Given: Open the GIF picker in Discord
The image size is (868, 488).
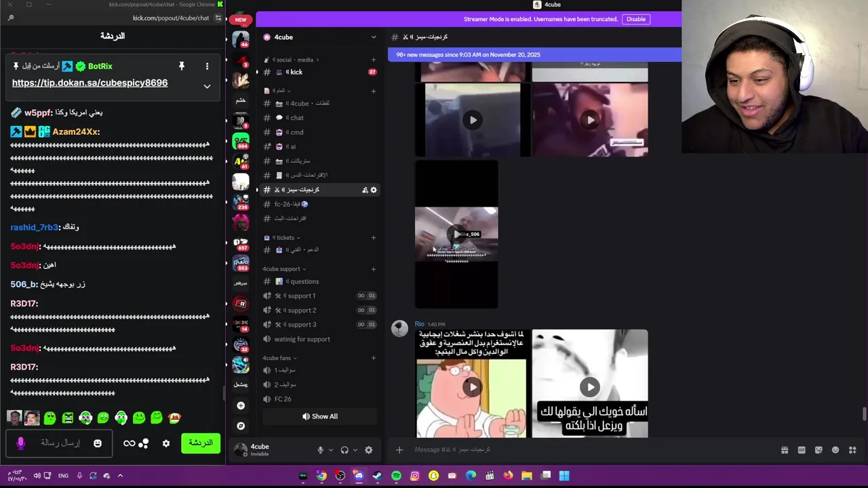Looking at the screenshot, I should coord(802,449).
